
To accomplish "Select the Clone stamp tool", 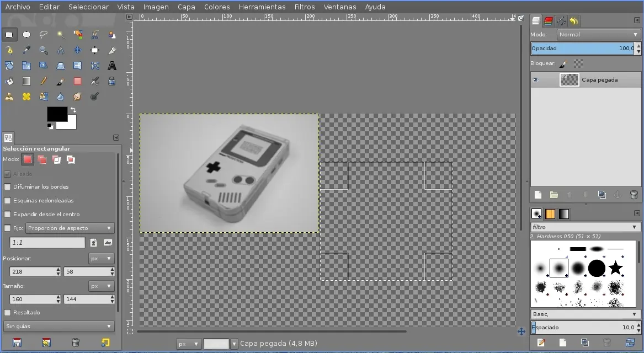I will (x=9, y=96).
